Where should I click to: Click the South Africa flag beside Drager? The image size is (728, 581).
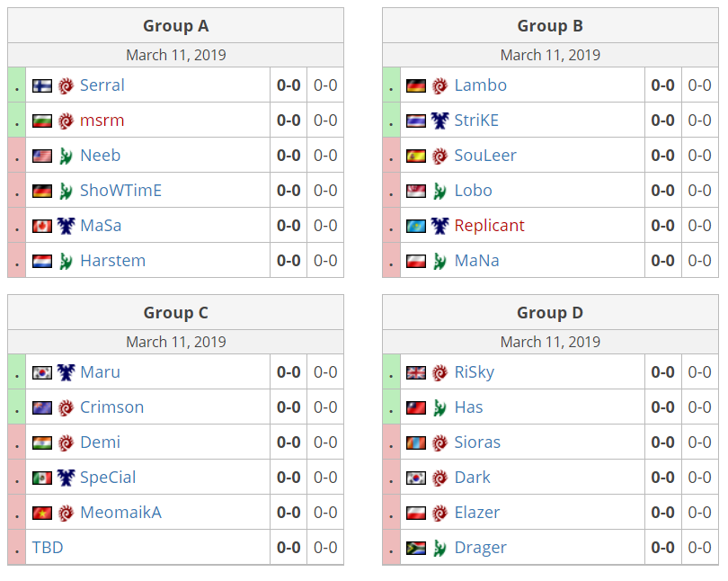pyautogui.click(x=416, y=548)
